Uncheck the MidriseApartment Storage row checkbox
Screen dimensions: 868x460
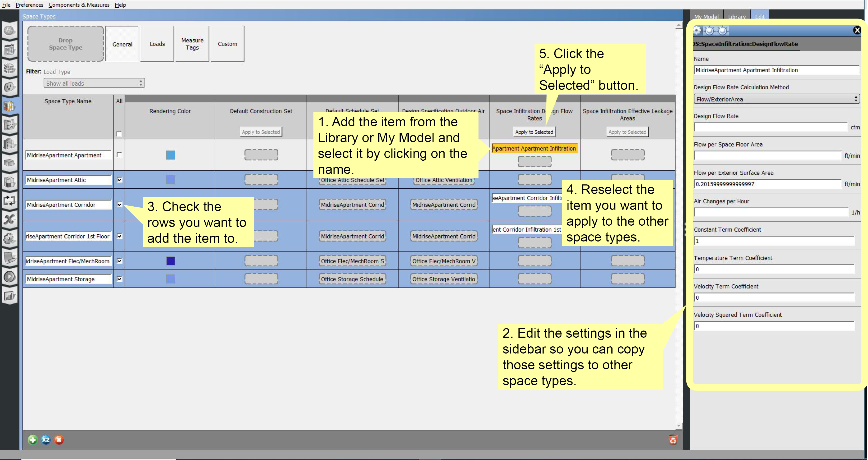119,278
